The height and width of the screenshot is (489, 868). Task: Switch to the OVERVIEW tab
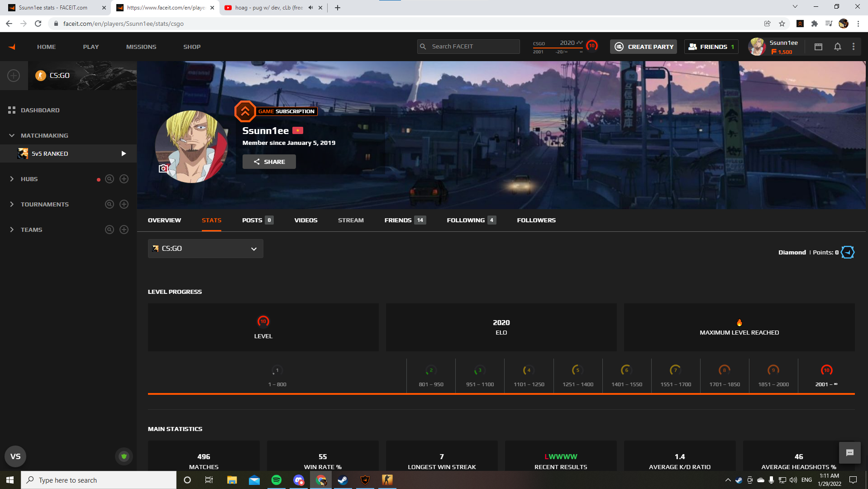pyautogui.click(x=164, y=221)
